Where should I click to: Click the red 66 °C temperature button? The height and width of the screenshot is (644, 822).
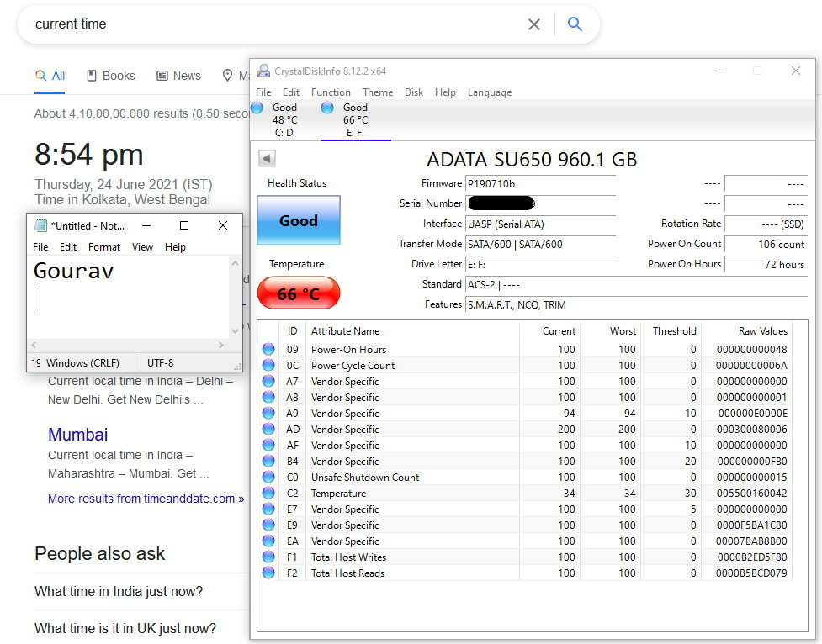point(299,293)
